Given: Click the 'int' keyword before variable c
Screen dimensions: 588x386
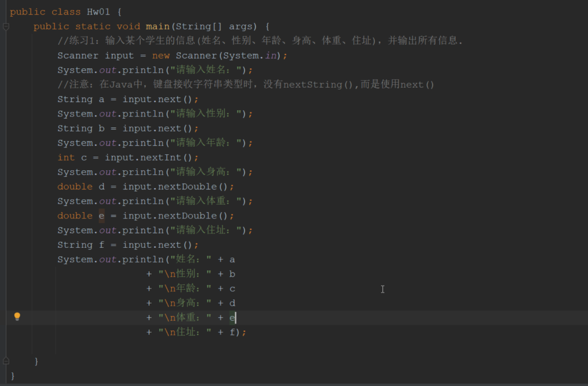Looking at the screenshot, I should 66,158.
